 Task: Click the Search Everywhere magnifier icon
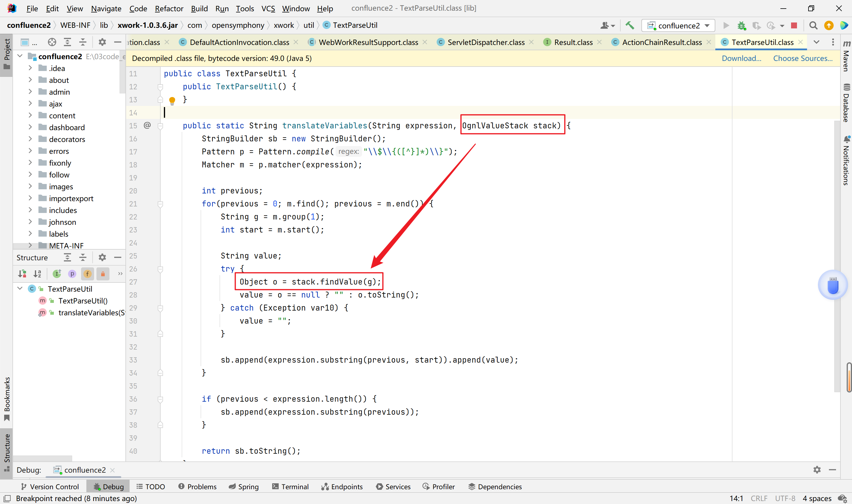[813, 25]
